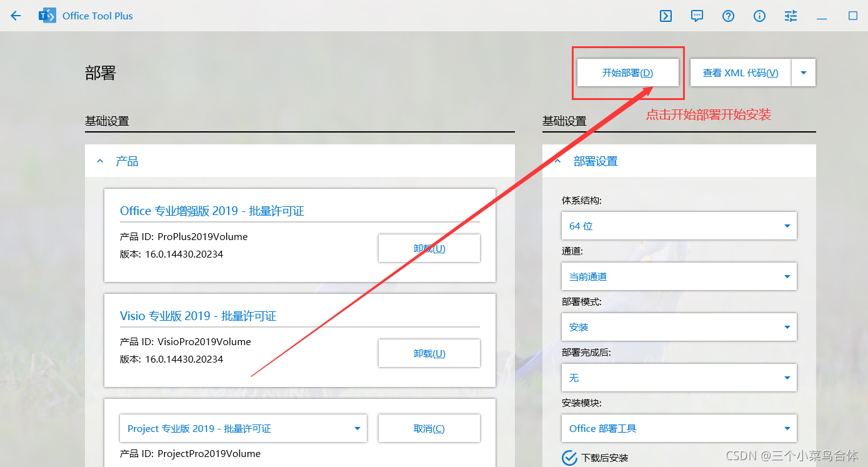Open the arrow next to 查看 XML 代码
Image resolution: width=868 pixels, height=467 pixels.
tap(804, 73)
